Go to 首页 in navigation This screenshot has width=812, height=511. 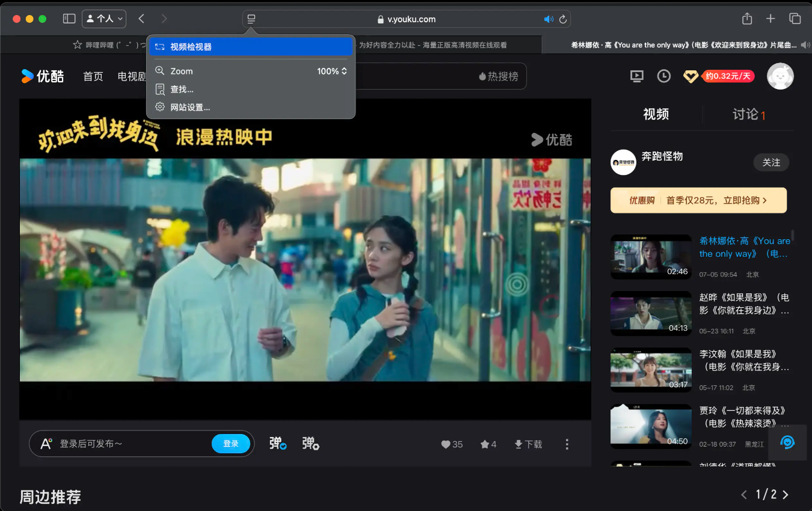(93, 76)
